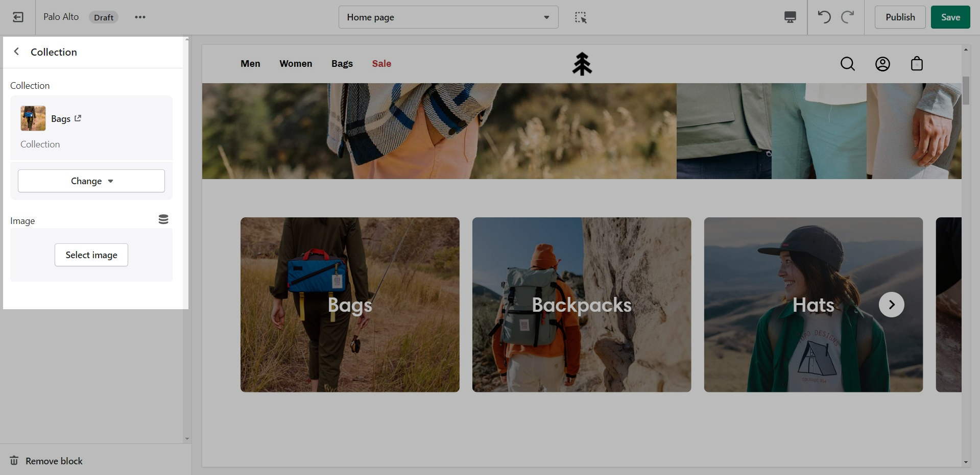Screen dimensions: 980x475
Task: Redo the last change
Action: [x=848, y=17]
